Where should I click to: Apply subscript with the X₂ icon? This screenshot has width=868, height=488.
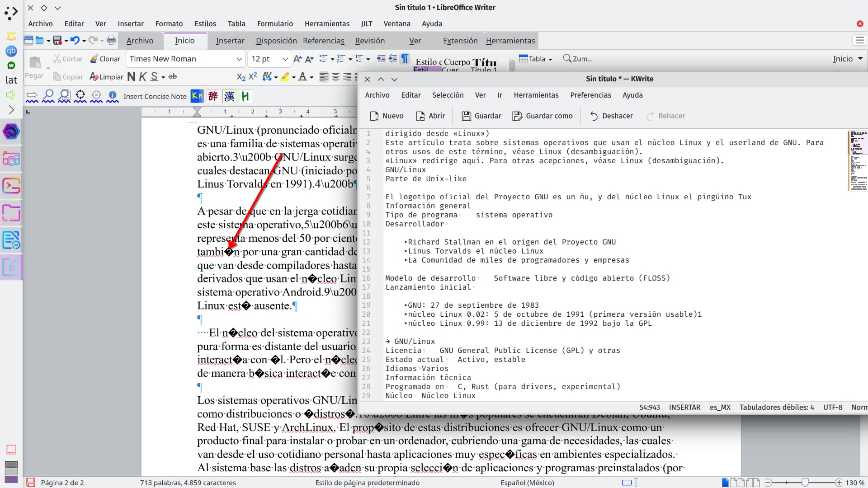241,77
